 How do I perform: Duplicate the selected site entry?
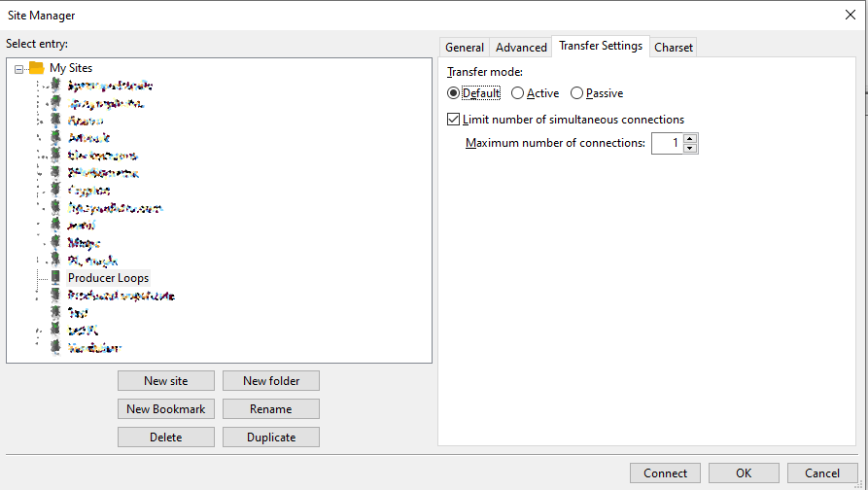click(x=271, y=437)
